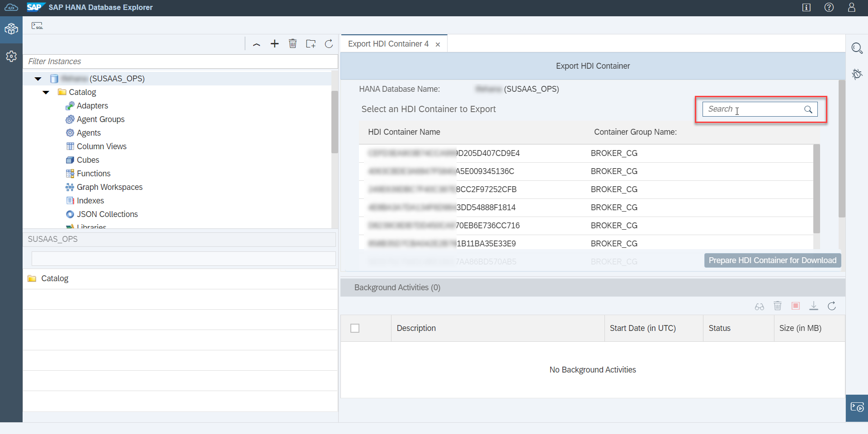This screenshot has height=434, width=868.
Task: Collapse the Catalog folder in tree
Action: click(46, 92)
